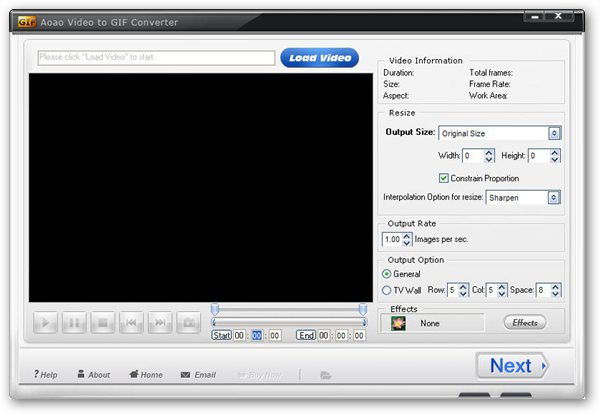Increase TV Wall Col value

coord(502,287)
